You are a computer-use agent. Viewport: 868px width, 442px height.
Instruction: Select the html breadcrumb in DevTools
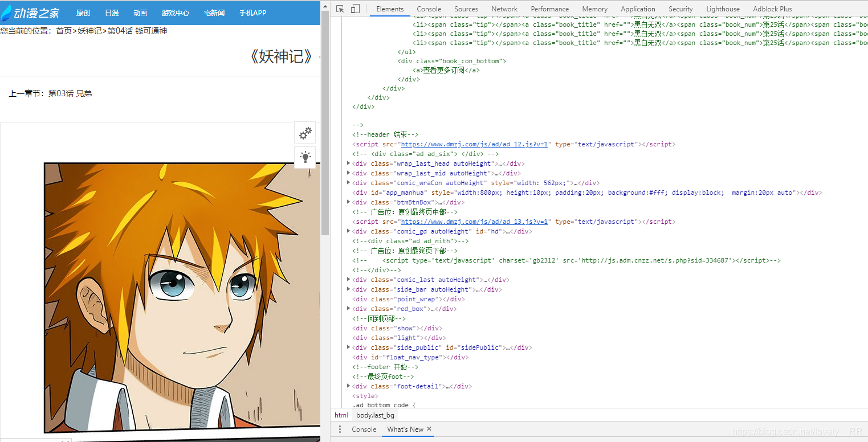coord(341,415)
